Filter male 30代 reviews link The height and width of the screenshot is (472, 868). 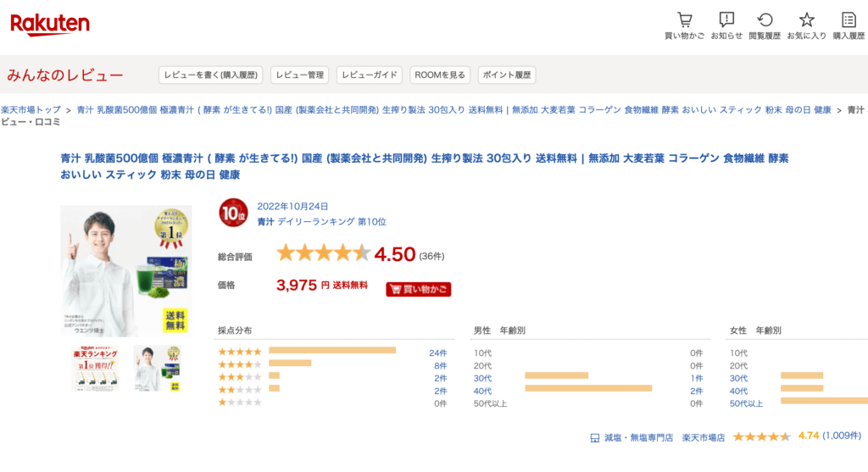[x=482, y=379]
